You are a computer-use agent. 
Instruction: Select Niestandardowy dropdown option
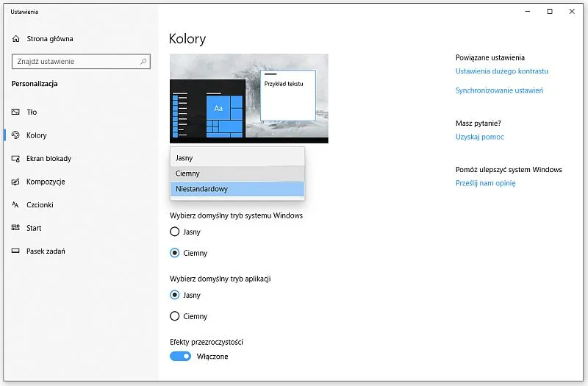237,189
